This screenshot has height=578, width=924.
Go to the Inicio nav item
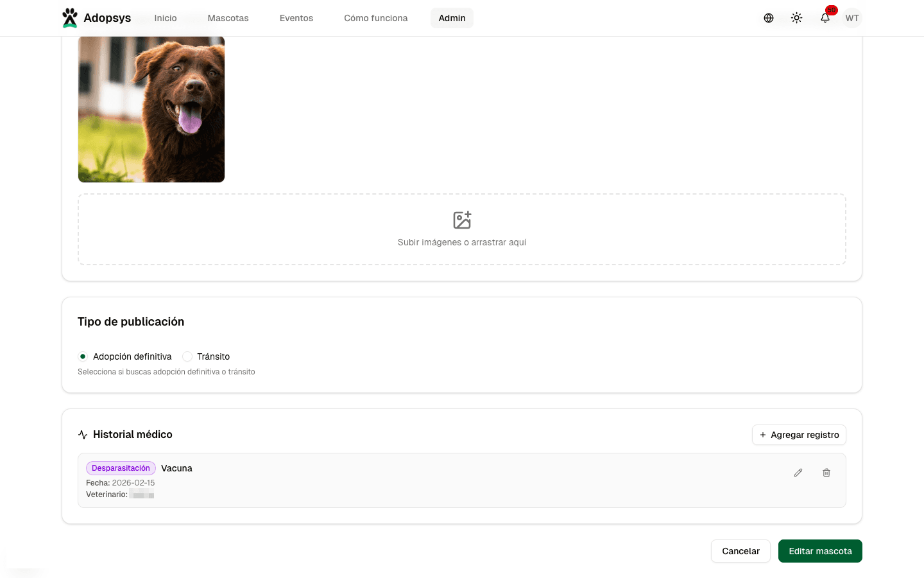[x=166, y=18]
